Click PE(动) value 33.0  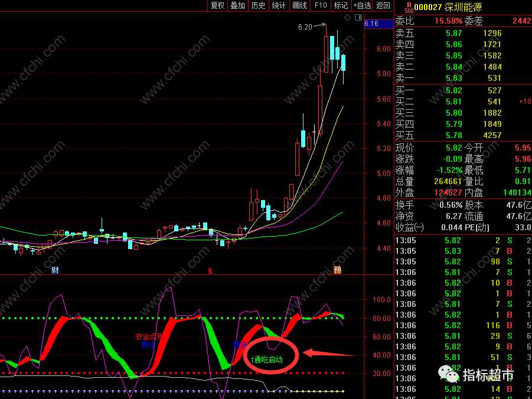tap(523, 228)
